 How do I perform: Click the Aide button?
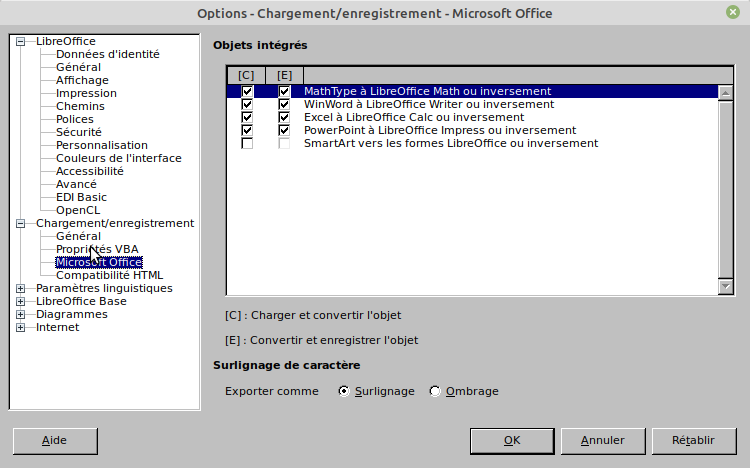coord(55,441)
